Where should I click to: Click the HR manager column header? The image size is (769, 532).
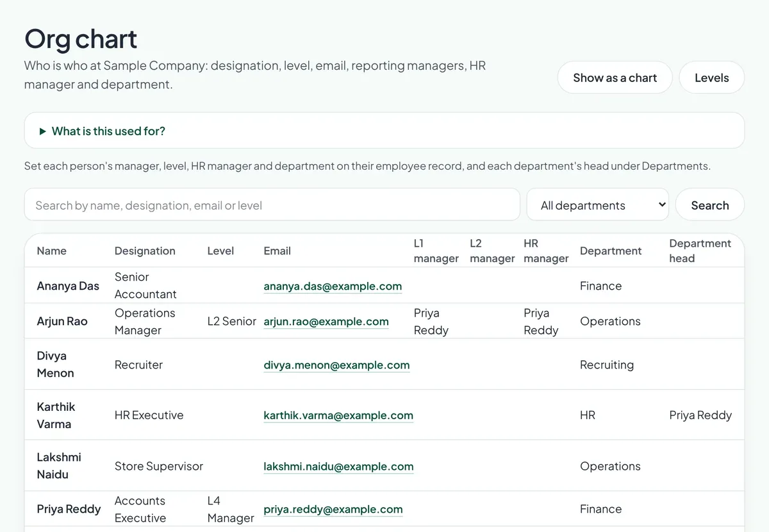pyautogui.click(x=546, y=251)
